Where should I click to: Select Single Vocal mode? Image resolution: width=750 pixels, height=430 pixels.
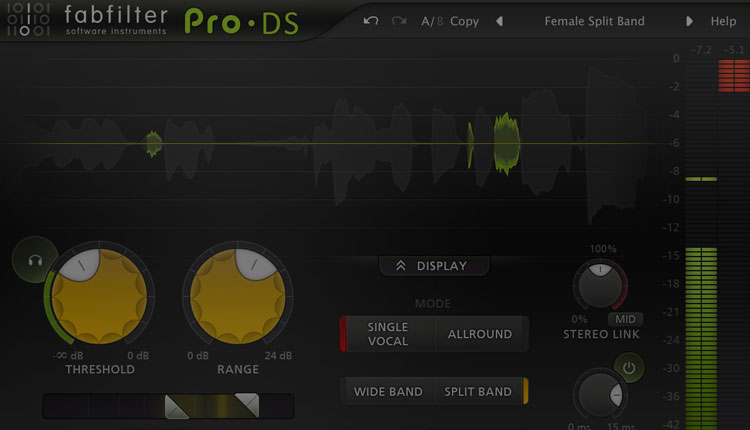point(387,334)
